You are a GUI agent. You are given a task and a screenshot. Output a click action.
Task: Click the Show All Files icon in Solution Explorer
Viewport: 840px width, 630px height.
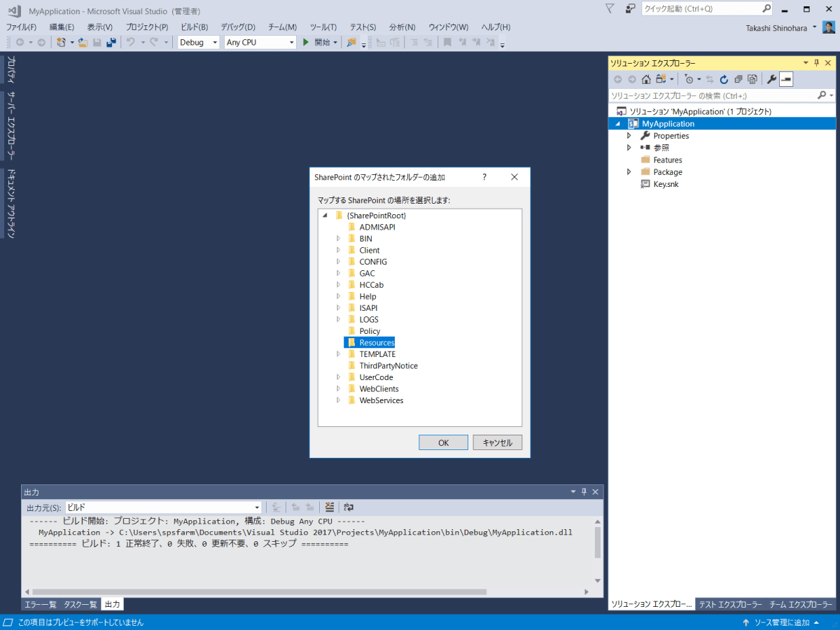click(752, 79)
